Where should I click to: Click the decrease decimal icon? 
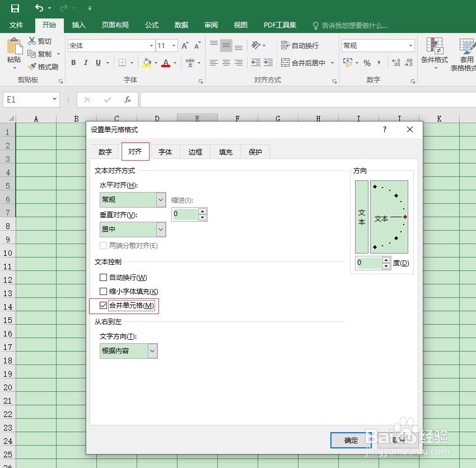pyautogui.click(x=409, y=63)
